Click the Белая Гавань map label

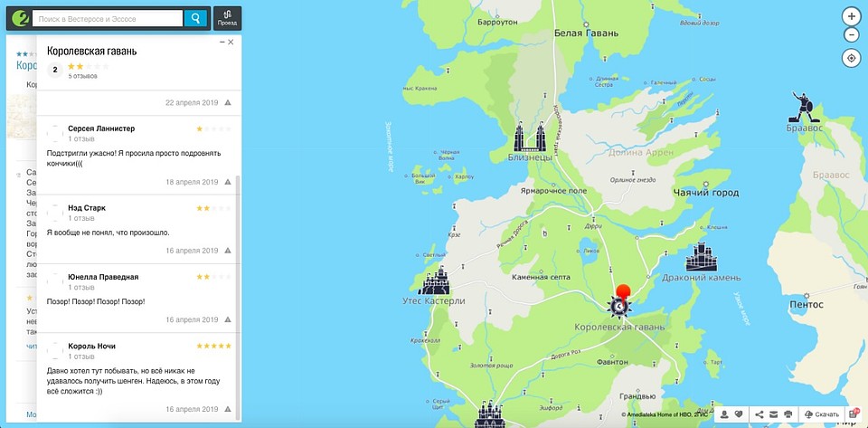pos(586,33)
